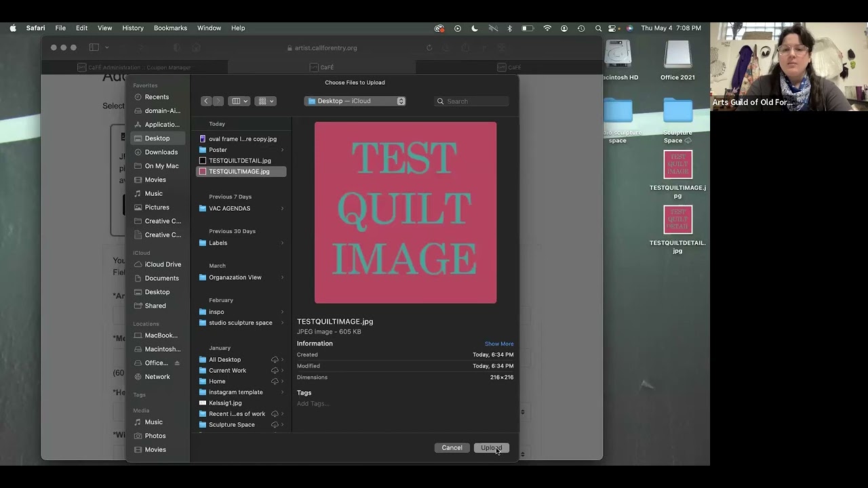Eject the Office volume in sidebar
This screenshot has width=868, height=488.
tap(177, 363)
